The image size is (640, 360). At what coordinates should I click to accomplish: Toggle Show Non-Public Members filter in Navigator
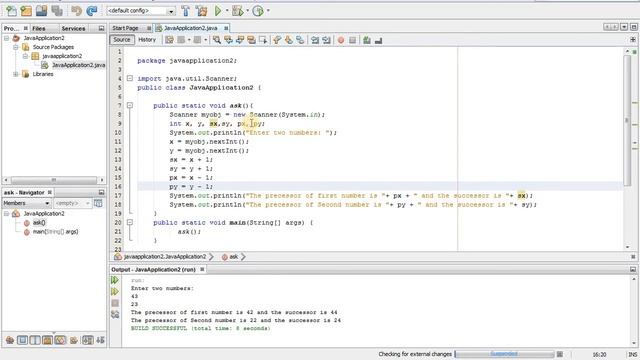tap(47, 340)
